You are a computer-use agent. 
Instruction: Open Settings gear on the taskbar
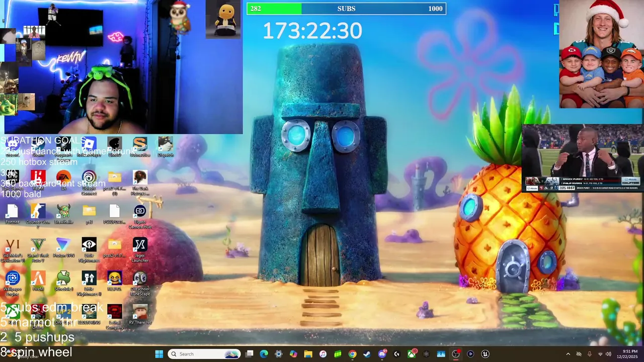[279, 354]
